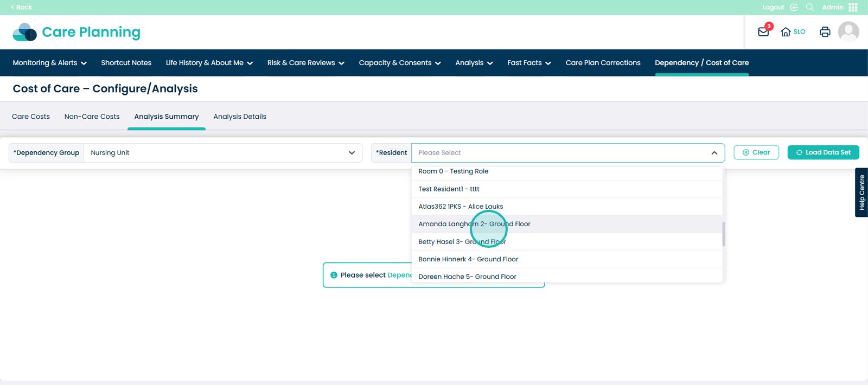Viewport: 868px width, 385px height.
Task: Click the Clear button
Action: click(x=756, y=152)
